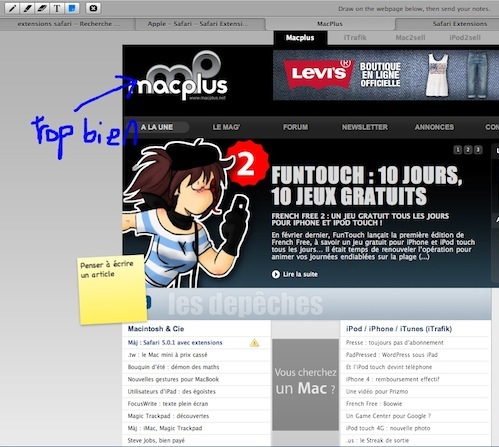
Task: Click the FunTouch headline '10 jours, 10 jeux gratuits'
Action: (x=366, y=186)
